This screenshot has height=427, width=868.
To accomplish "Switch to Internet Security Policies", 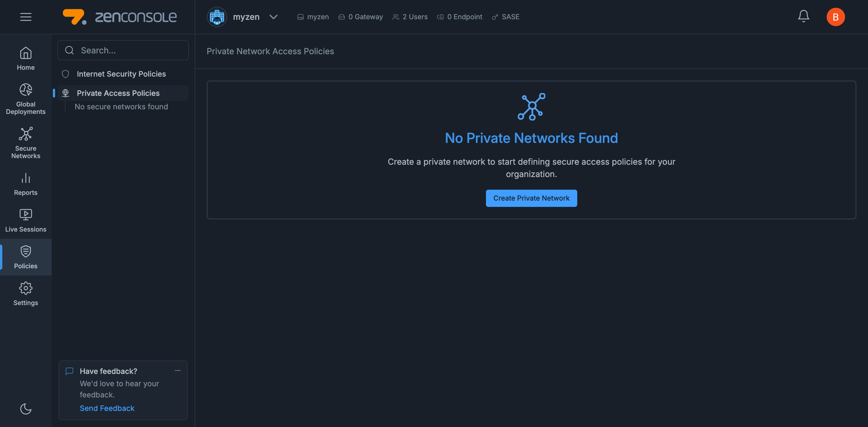I will click(121, 74).
